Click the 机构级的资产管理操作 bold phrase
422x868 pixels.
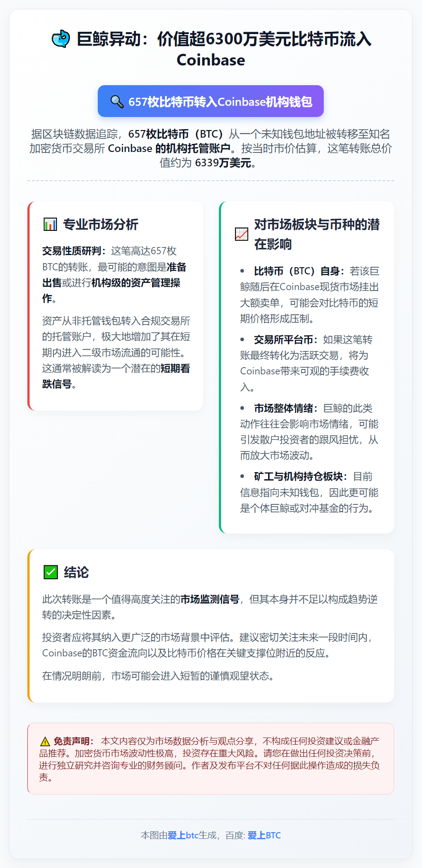click(x=111, y=291)
